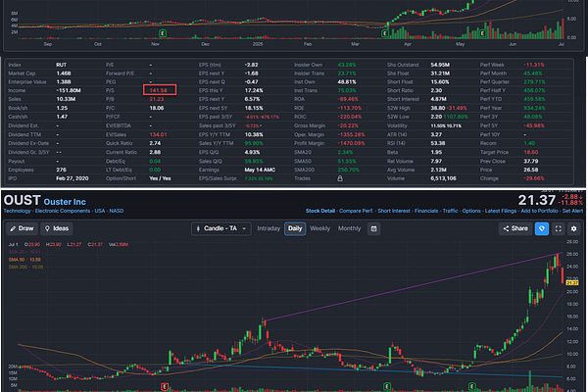Click the Ouster Inc company name
This screenshot has height=392, width=588.
[65, 202]
